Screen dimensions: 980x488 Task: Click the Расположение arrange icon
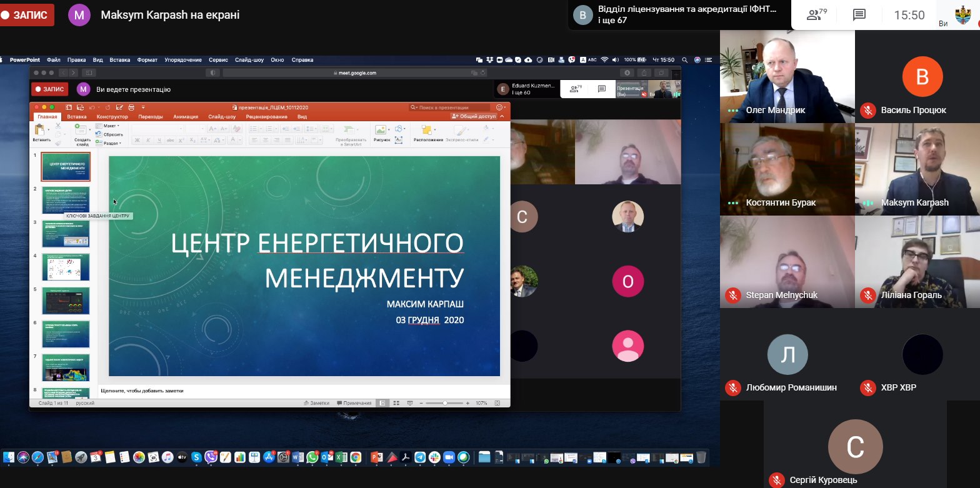[x=427, y=130]
